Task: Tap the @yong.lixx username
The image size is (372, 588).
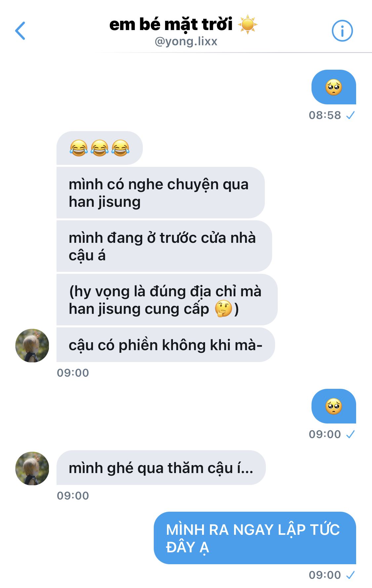Action: pyautogui.click(x=186, y=41)
